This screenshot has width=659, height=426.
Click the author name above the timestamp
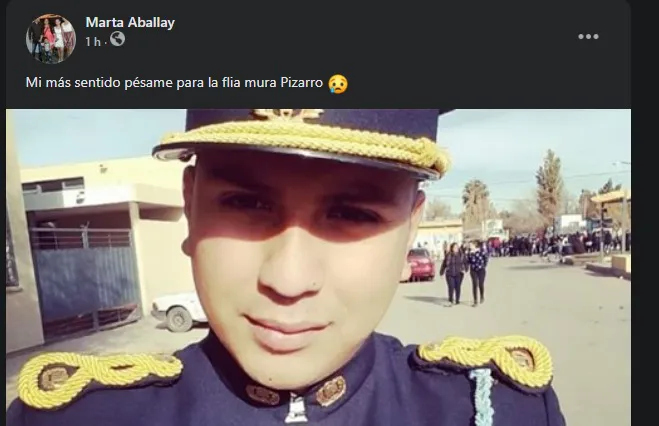click(x=130, y=22)
